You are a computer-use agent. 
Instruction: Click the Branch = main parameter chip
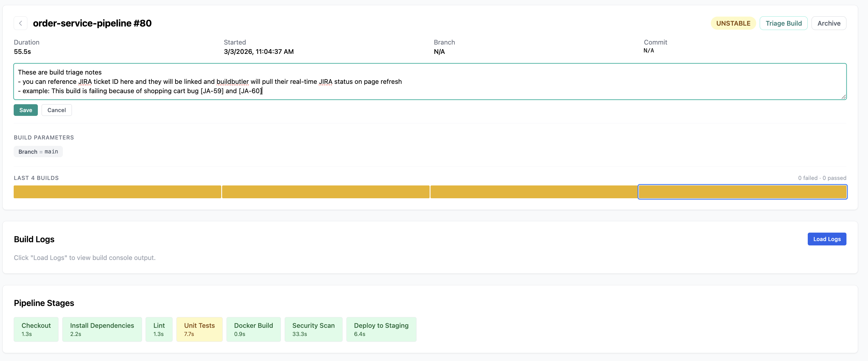38,152
